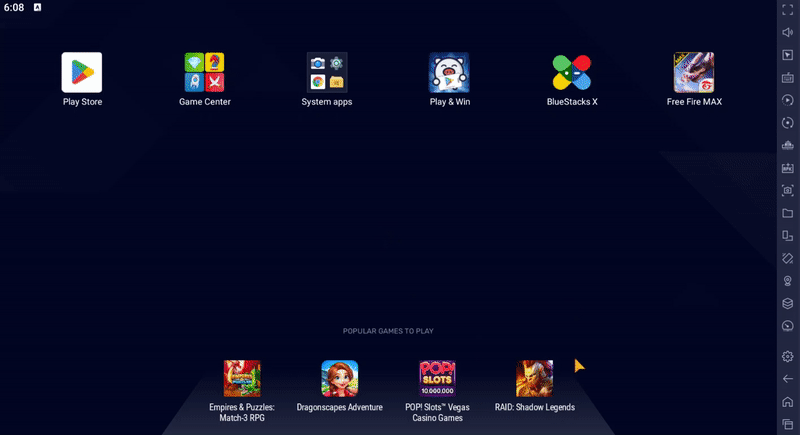Show recent apps icon
The height and width of the screenshot is (435, 800).
point(788,424)
